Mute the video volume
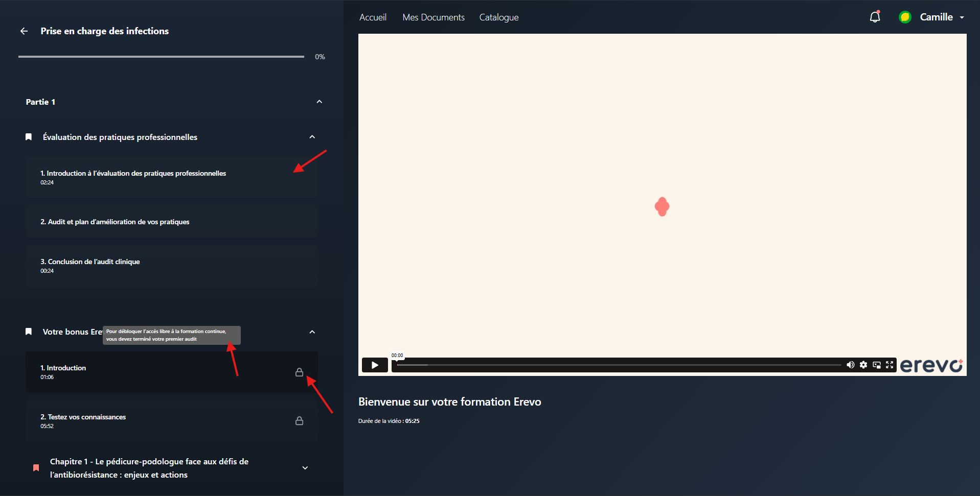980x496 pixels. (x=850, y=365)
